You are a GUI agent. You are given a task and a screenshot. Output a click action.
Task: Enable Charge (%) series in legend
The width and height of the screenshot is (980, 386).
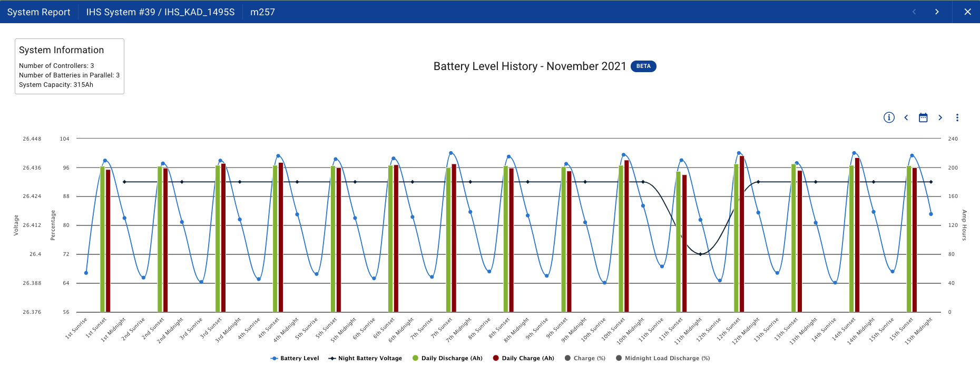[x=585, y=358]
